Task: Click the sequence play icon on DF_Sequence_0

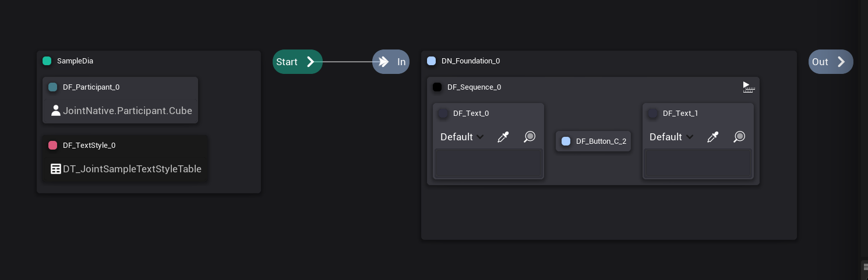Action: pos(749,87)
